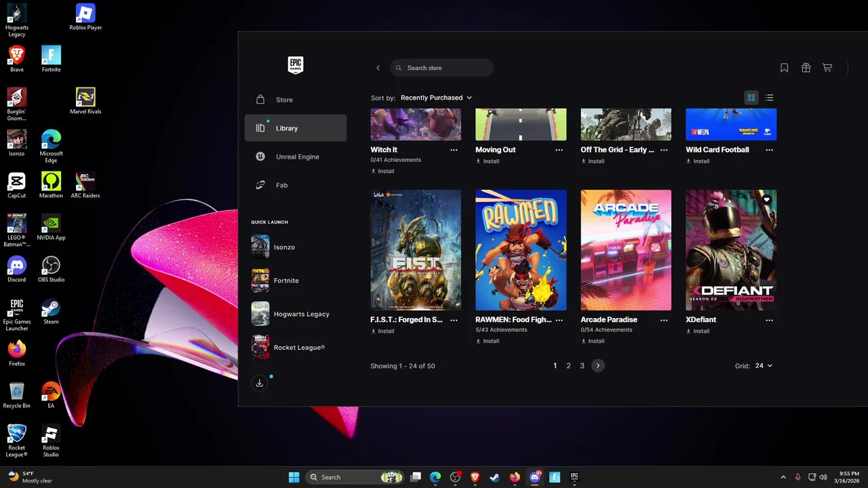
Task: Click the F.I.S.T. game cover
Action: (x=416, y=250)
